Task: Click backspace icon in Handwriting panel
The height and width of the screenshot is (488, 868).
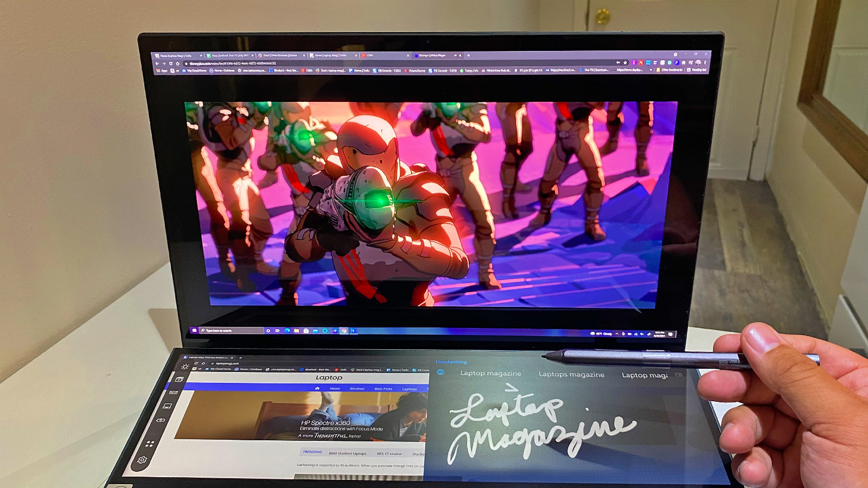Action: [x=679, y=375]
